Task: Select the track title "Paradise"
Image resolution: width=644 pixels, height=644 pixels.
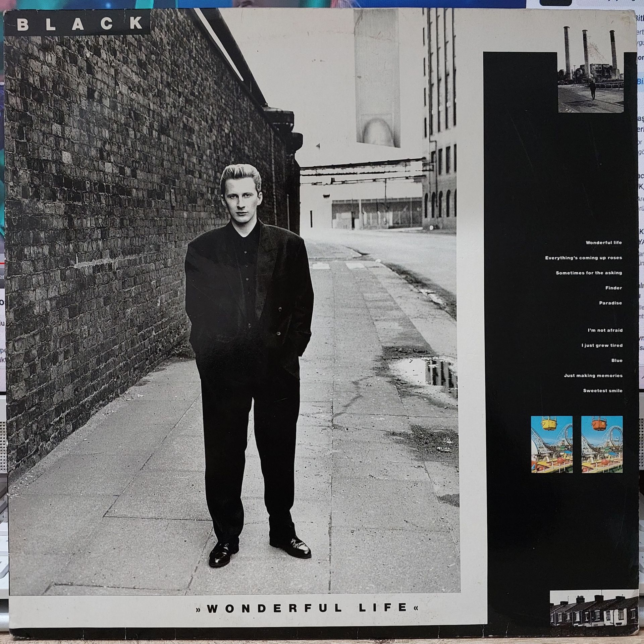Action: coord(610,303)
